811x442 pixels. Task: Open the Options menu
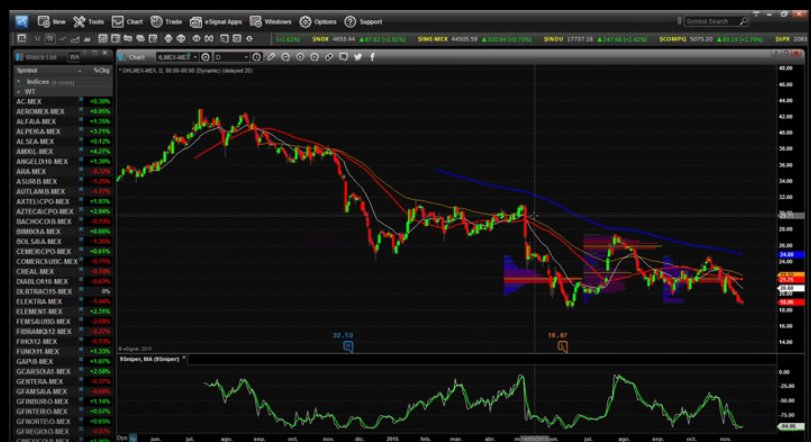click(x=318, y=22)
